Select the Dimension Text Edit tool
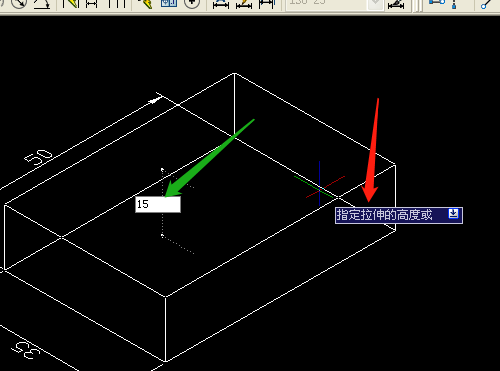The height and width of the screenshot is (371, 500). (x=244, y=4)
